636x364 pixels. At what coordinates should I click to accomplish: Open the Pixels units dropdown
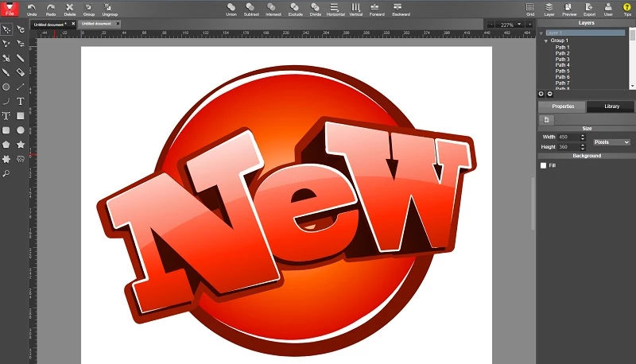pyautogui.click(x=611, y=141)
